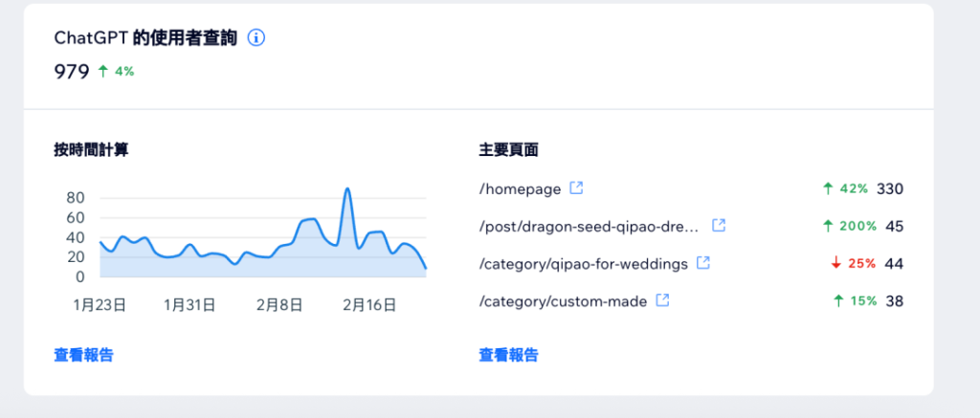Open 查看報告 under the 主要頁面 list

pos(508,355)
